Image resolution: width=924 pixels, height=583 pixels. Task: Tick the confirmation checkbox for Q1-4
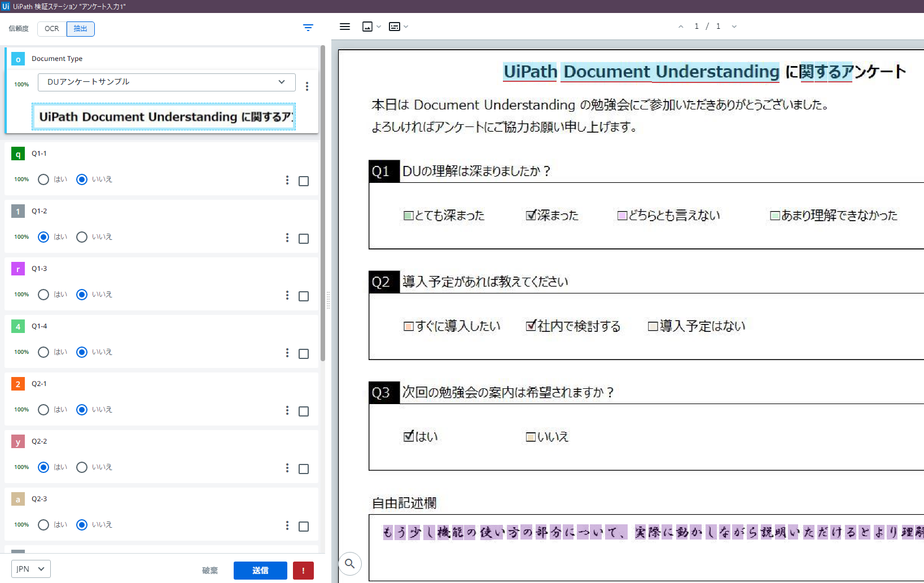[x=304, y=354]
